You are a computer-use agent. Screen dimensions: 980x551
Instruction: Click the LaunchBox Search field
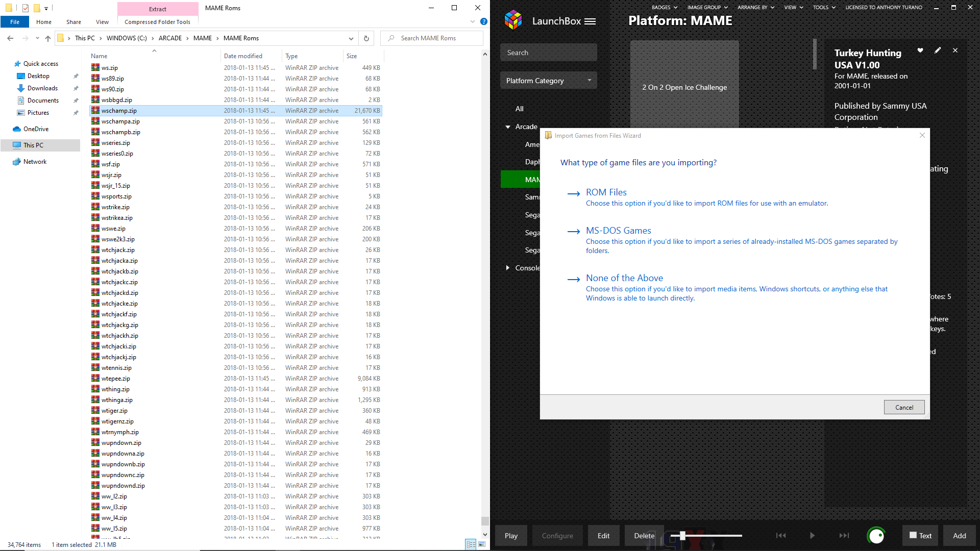(548, 53)
